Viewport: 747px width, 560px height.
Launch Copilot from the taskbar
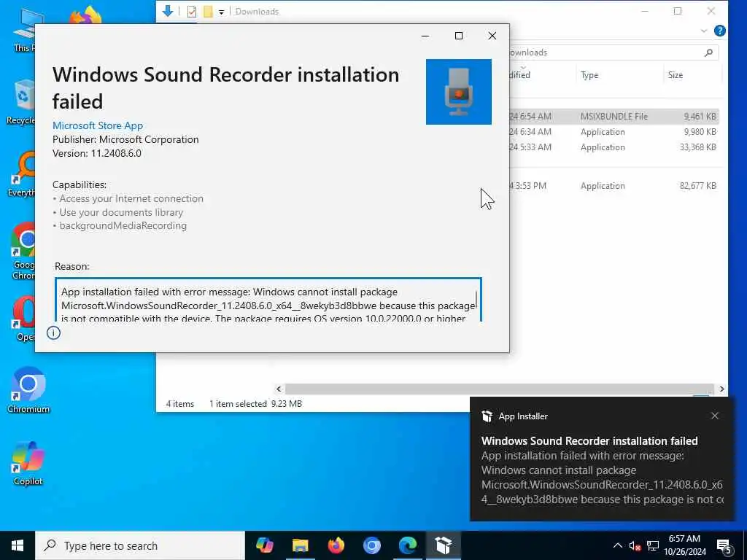[264, 545]
